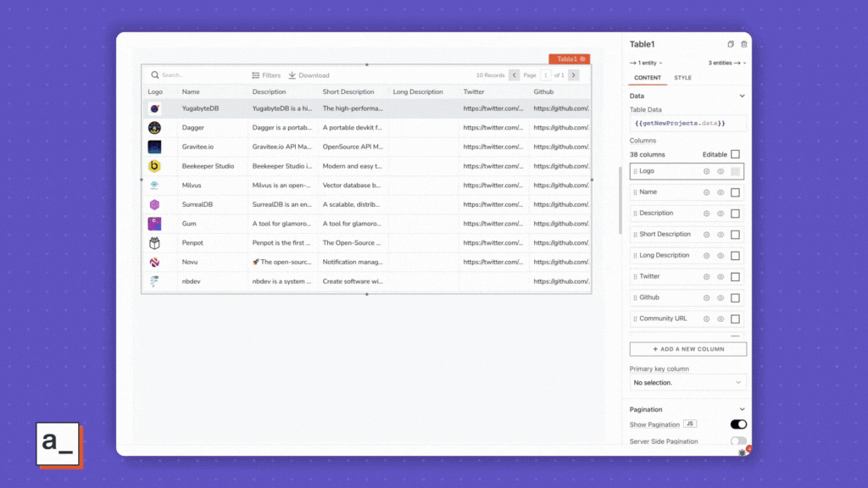Open settings gear for Name column
This screenshot has height=488, width=868.
(706, 192)
